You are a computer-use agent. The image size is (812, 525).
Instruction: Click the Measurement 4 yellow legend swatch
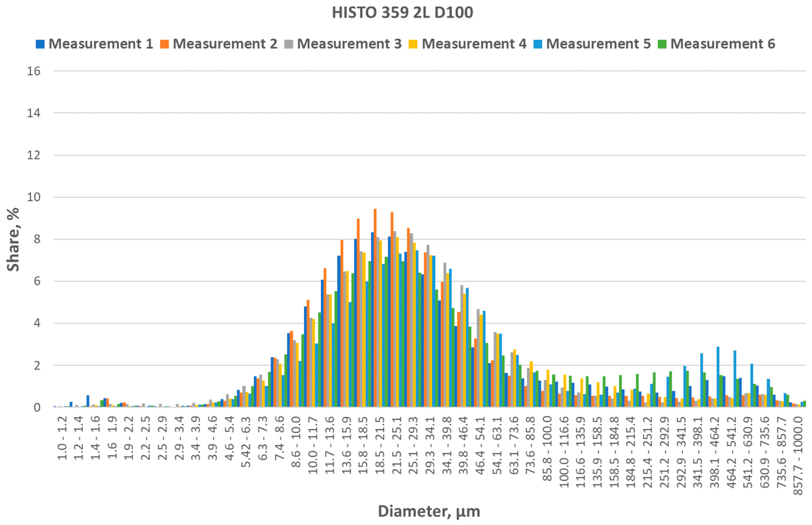tap(413, 44)
